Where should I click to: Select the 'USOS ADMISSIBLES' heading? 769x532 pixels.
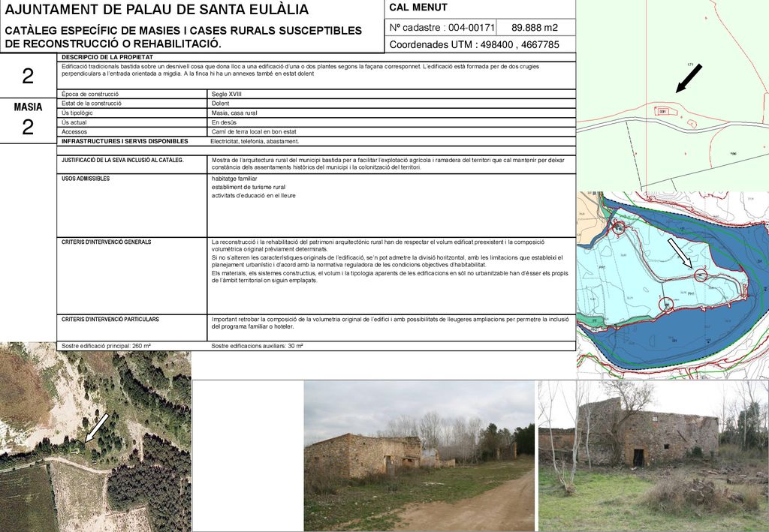click(86, 179)
